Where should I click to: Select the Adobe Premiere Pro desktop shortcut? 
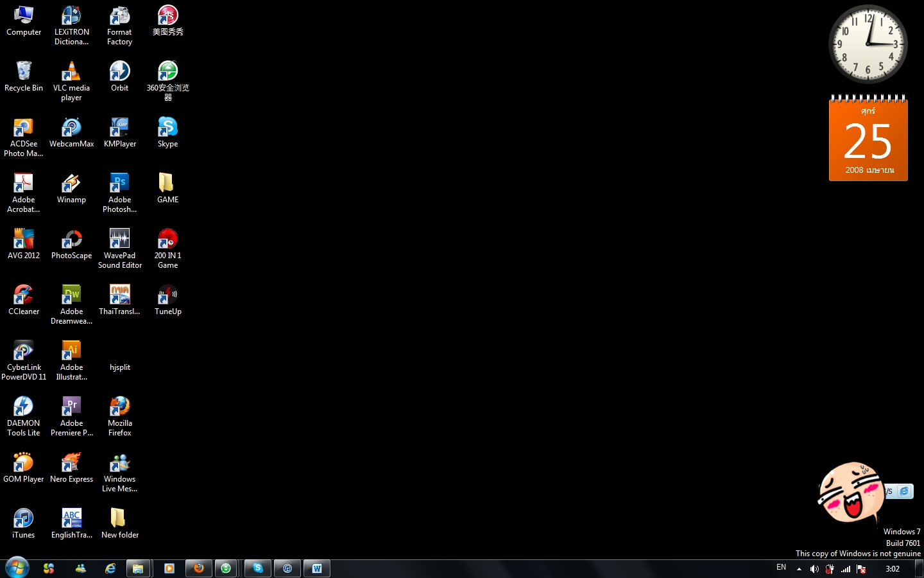[x=71, y=417]
